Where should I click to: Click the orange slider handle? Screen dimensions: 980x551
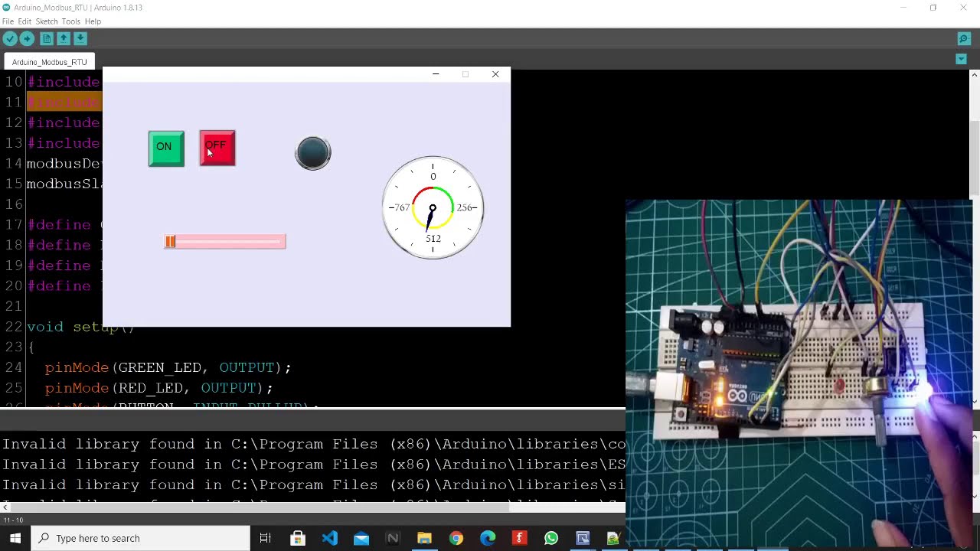click(170, 242)
